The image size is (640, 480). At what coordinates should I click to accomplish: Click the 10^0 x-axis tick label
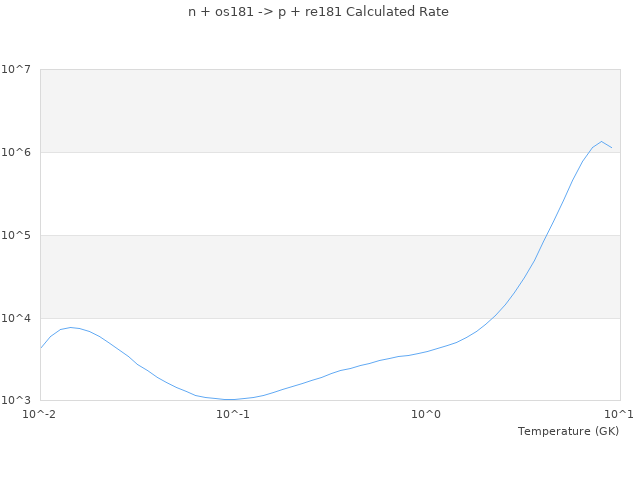tap(426, 414)
